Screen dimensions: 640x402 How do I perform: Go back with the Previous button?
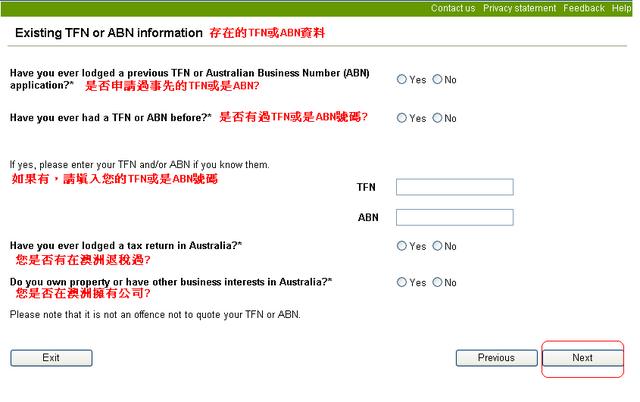[x=496, y=358]
